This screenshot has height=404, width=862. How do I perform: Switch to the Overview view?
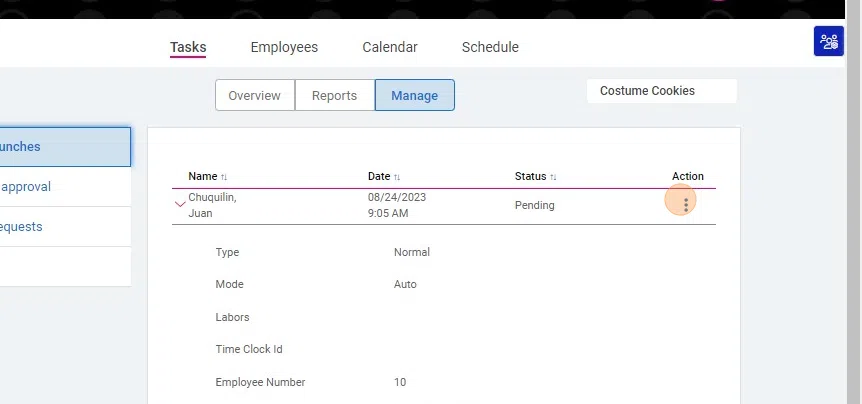coord(255,95)
